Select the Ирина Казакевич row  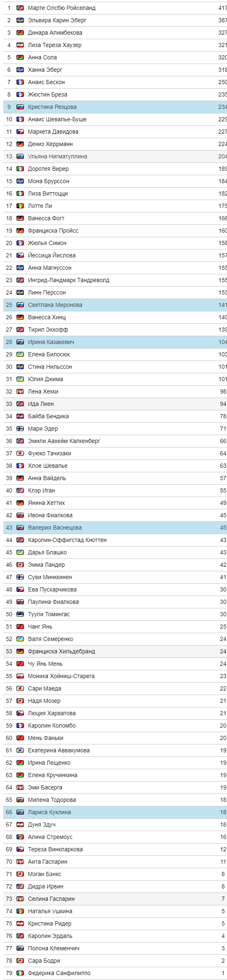pyautogui.click(x=115, y=342)
